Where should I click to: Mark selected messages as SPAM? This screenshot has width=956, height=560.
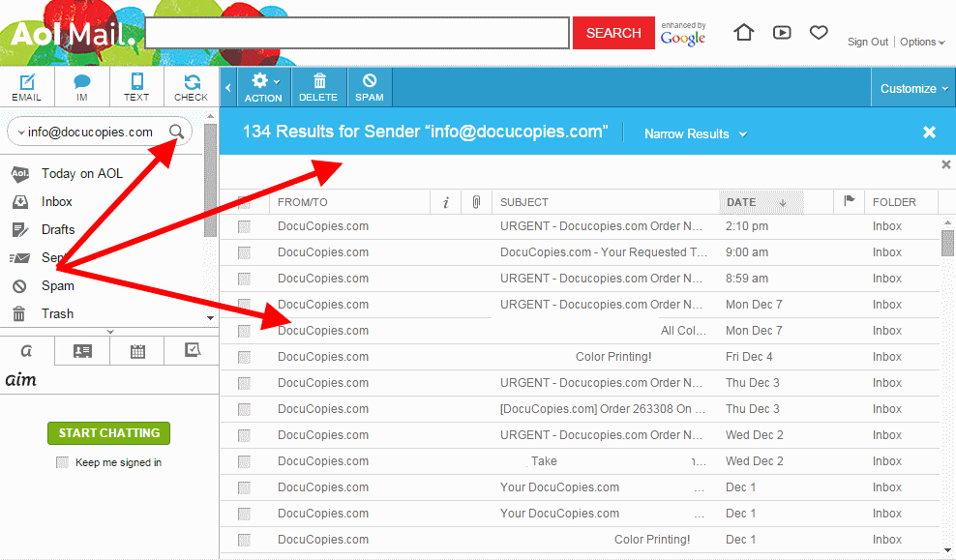coord(369,86)
